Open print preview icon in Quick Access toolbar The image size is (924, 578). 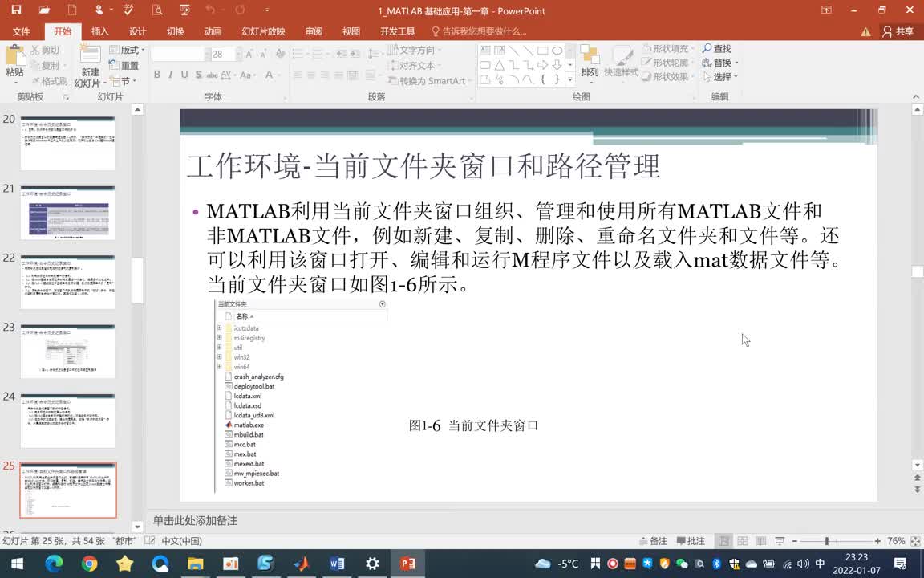click(x=156, y=10)
